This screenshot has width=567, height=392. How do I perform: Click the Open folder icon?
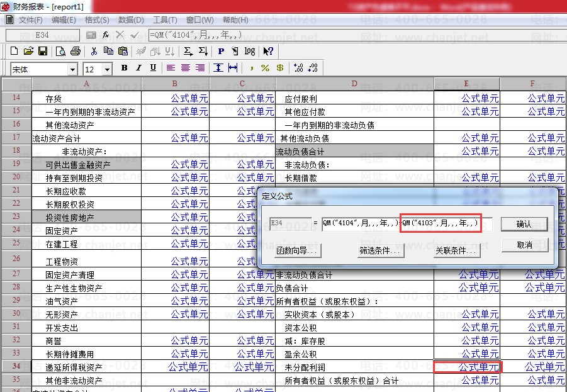tap(29, 51)
